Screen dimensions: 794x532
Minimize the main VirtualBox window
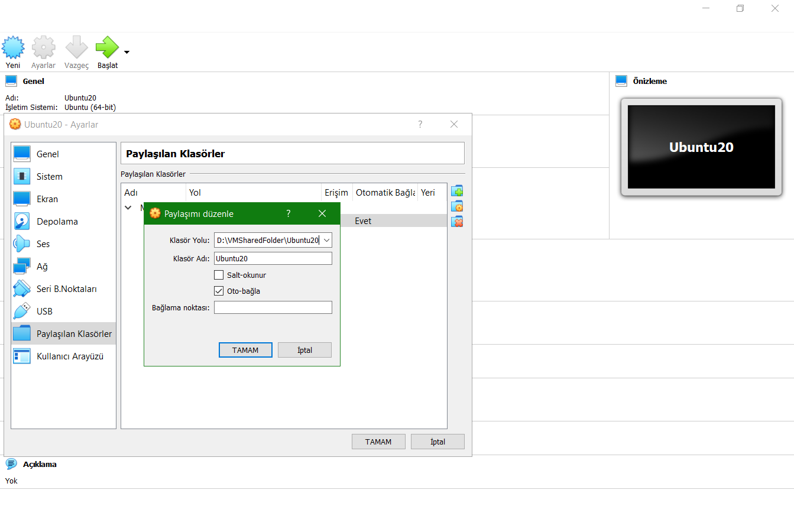click(x=706, y=8)
